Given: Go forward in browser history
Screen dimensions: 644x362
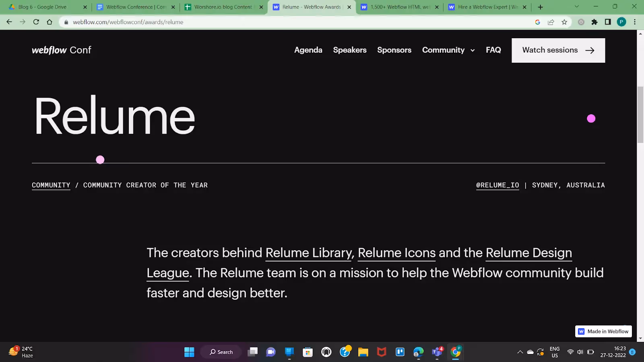Looking at the screenshot, I should click(23, 22).
